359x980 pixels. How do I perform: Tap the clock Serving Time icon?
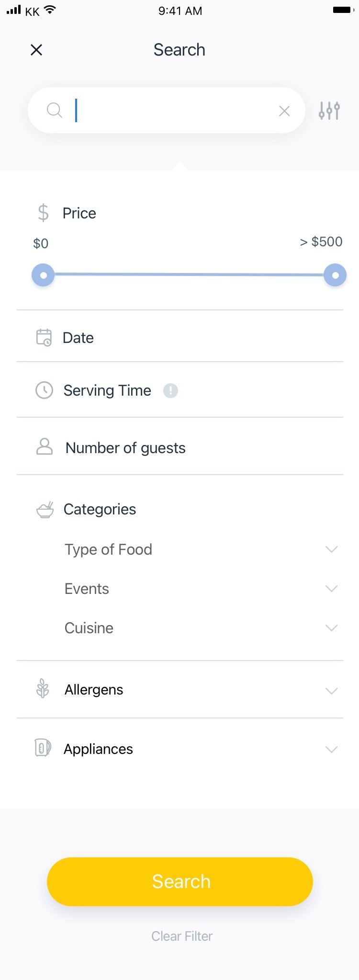click(x=44, y=390)
